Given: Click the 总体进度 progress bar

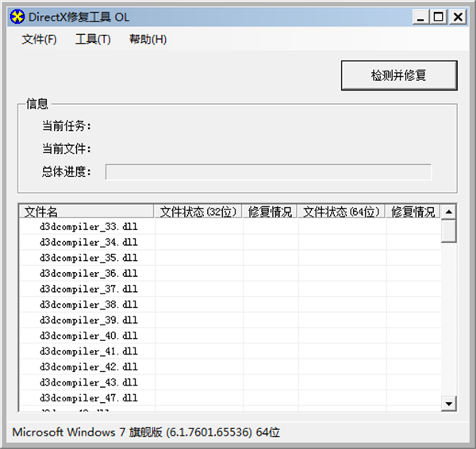Looking at the screenshot, I should coord(268,172).
